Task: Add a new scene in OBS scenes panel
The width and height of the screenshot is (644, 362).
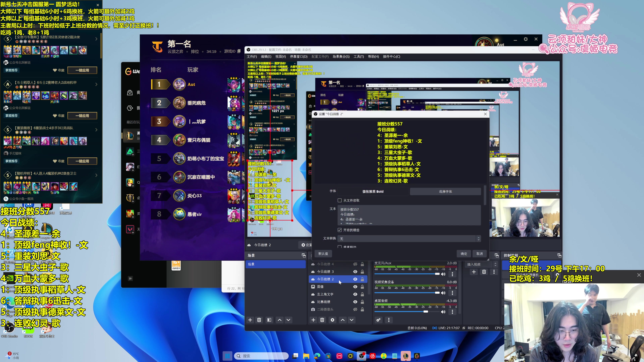Action: tap(250, 320)
